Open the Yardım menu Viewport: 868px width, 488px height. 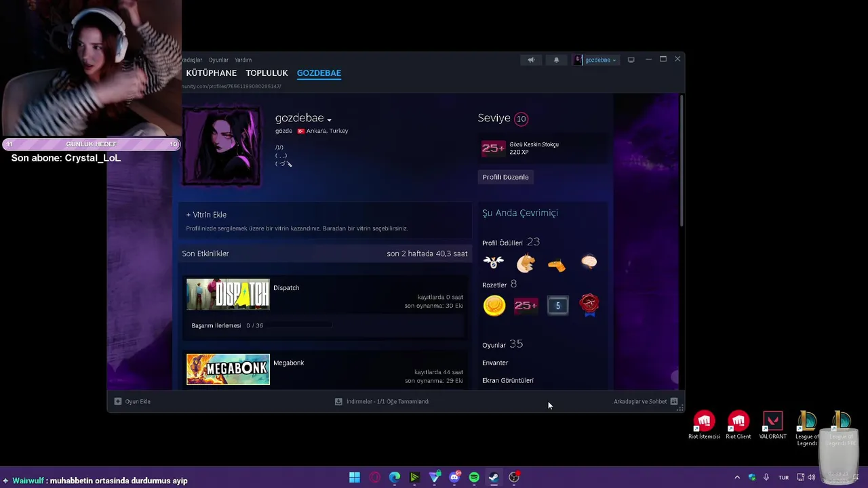243,60
